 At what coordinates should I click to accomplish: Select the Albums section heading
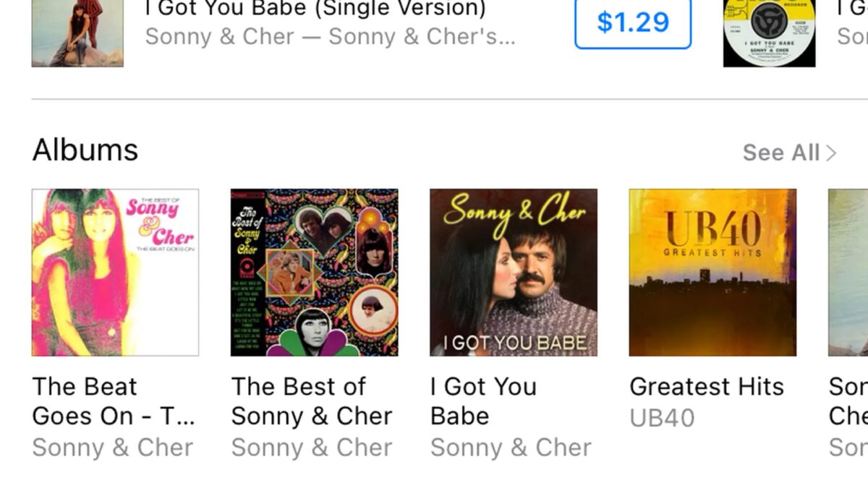point(85,150)
